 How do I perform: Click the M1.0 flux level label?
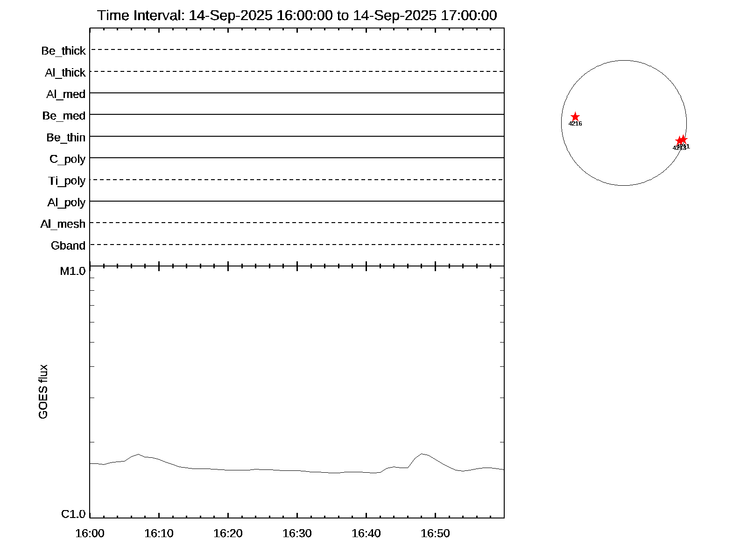point(73,271)
